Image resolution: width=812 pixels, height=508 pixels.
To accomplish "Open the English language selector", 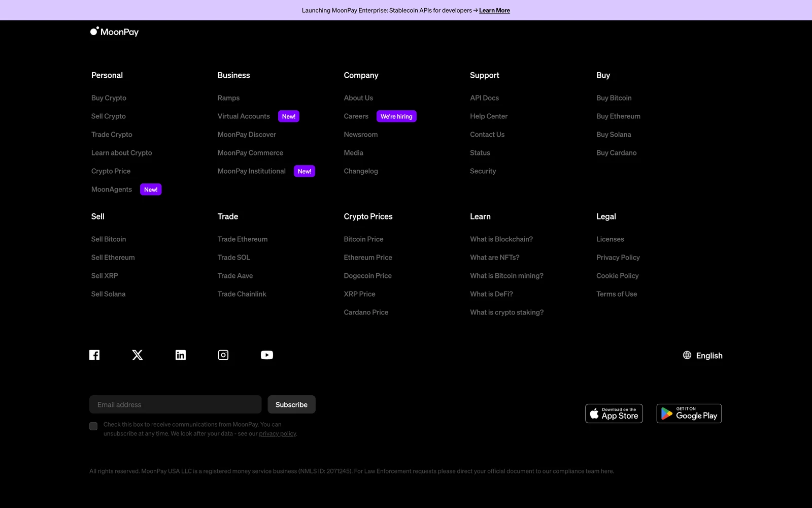I will (703, 356).
